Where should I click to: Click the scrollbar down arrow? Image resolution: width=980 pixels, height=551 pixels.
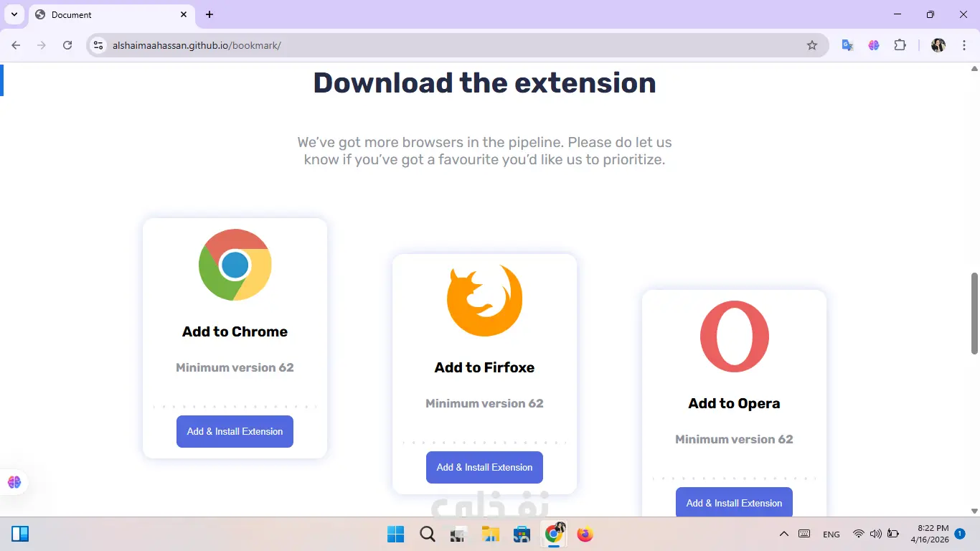975,511
